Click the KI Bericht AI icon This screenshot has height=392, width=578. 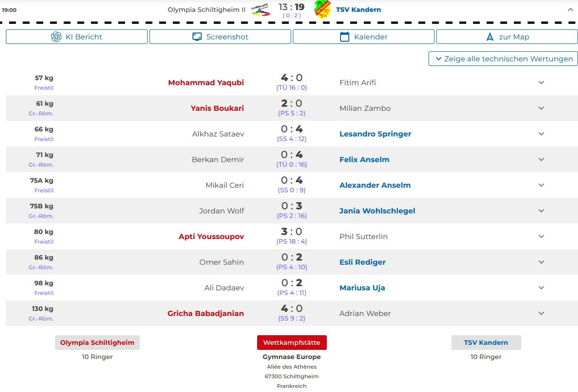point(56,37)
